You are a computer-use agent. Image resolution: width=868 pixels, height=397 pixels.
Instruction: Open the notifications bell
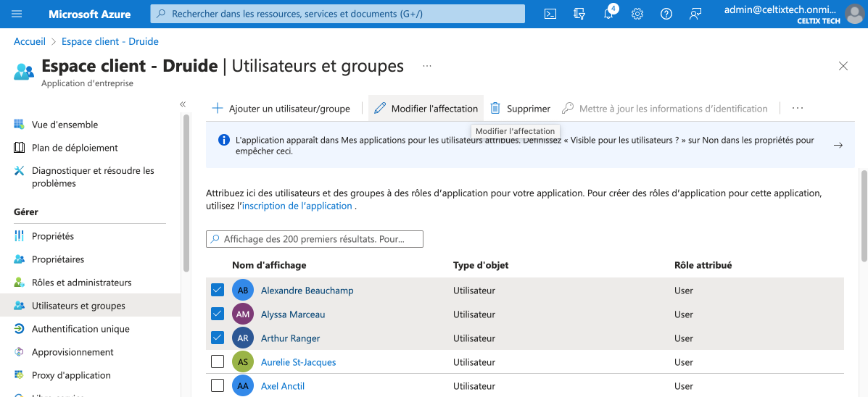(608, 14)
